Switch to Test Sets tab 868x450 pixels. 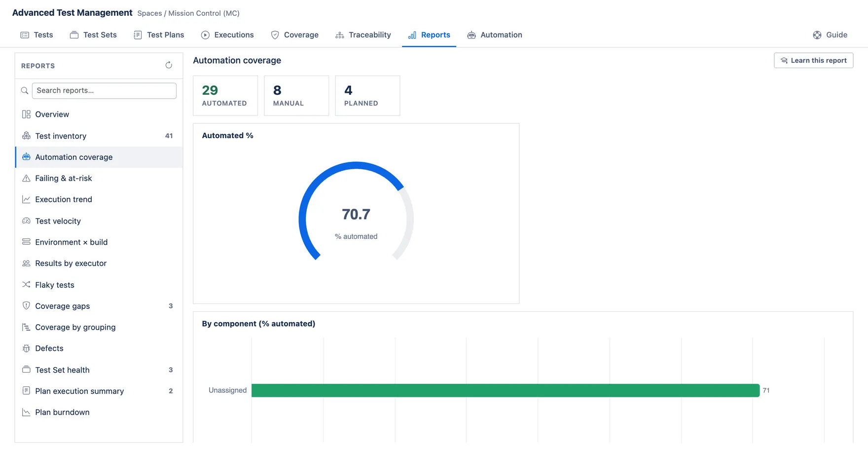pos(93,35)
